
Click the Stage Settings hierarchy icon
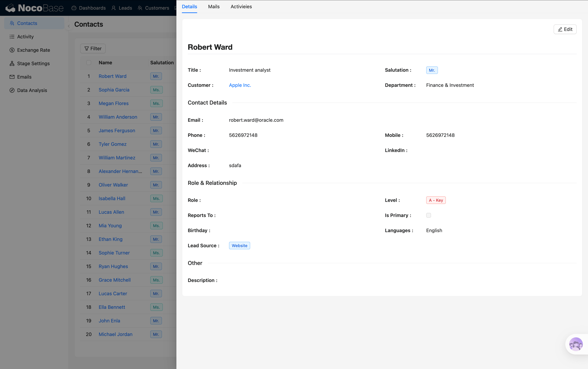point(12,63)
